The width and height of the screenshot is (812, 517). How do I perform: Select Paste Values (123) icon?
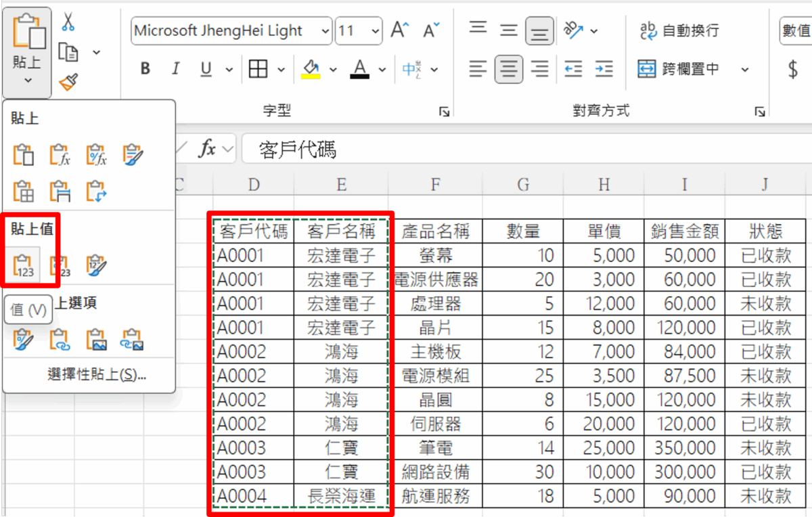point(24,266)
